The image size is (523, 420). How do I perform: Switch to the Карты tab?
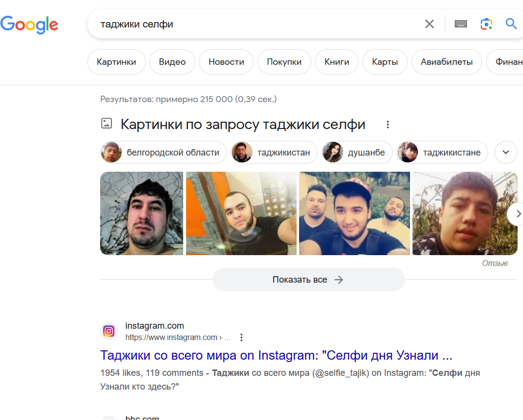click(x=385, y=62)
